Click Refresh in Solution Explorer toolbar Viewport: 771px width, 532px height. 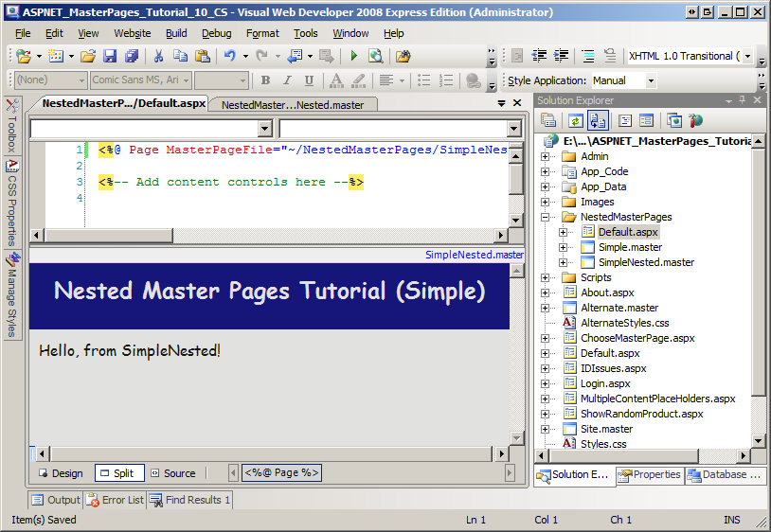point(574,120)
